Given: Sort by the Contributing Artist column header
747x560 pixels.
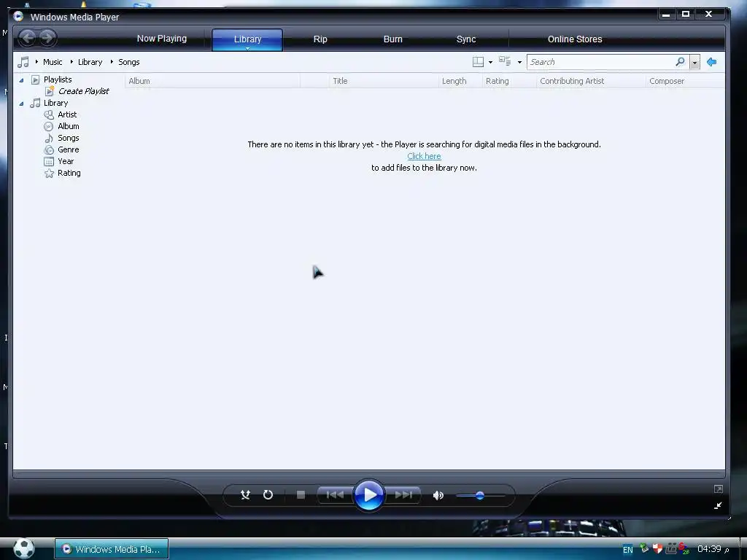Looking at the screenshot, I should tap(591, 81).
